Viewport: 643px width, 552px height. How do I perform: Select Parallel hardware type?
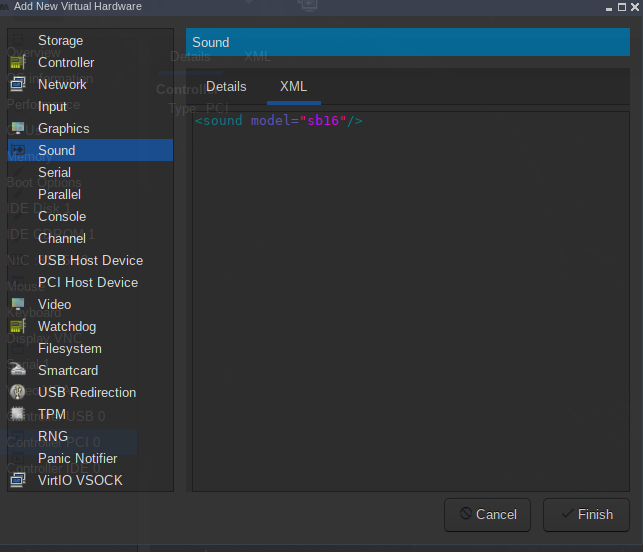pos(90,194)
